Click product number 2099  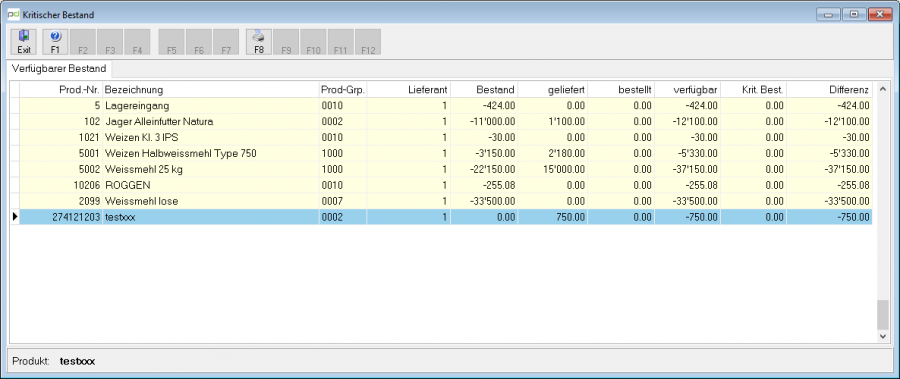pyautogui.click(x=90, y=201)
